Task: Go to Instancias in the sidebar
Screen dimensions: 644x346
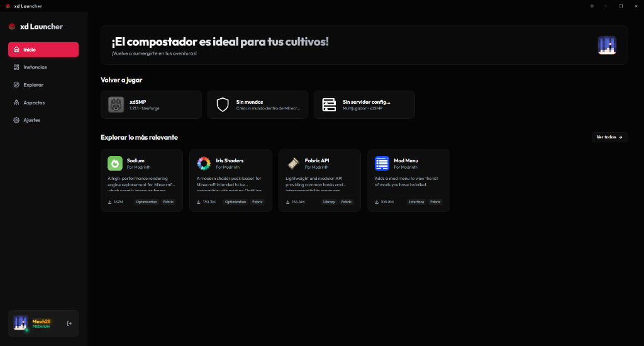Action: point(43,67)
